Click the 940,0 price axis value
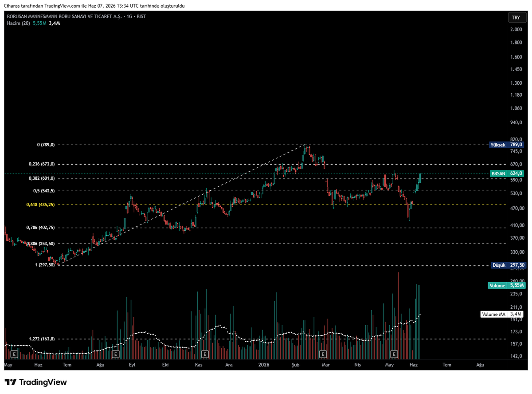The width and height of the screenshot is (532, 394). pyautogui.click(x=516, y=123)
